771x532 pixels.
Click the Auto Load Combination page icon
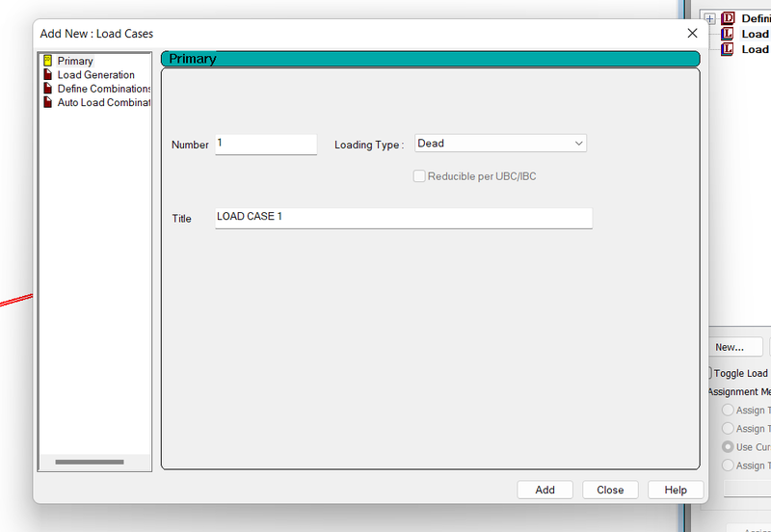[47, 102]
